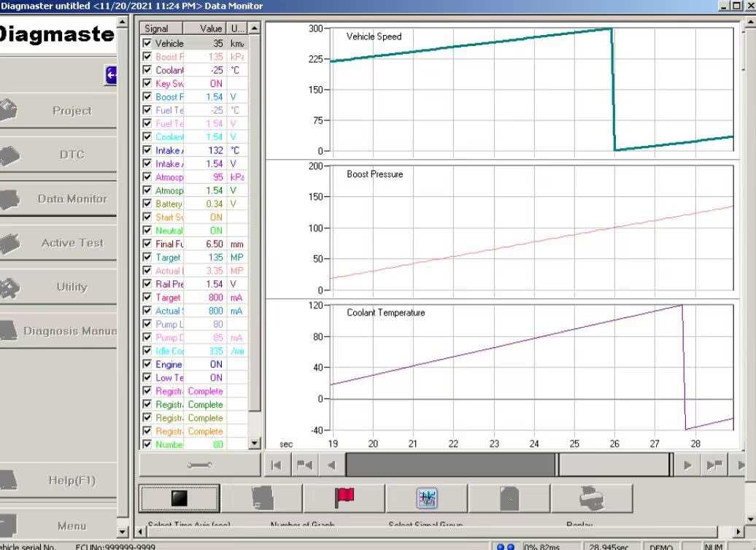Click the red flag marker button
This screenshot has height=550, width=756.
[344, 498]
